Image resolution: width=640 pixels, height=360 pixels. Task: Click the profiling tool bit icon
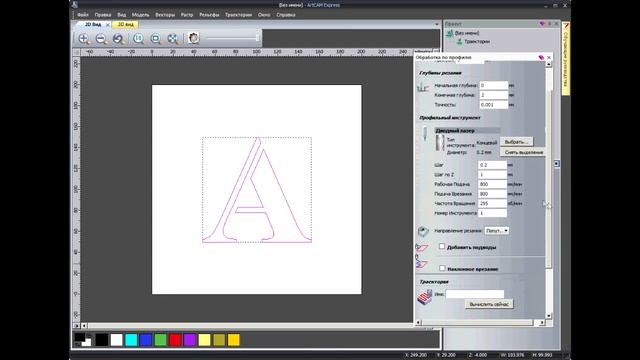coord(425,135)
